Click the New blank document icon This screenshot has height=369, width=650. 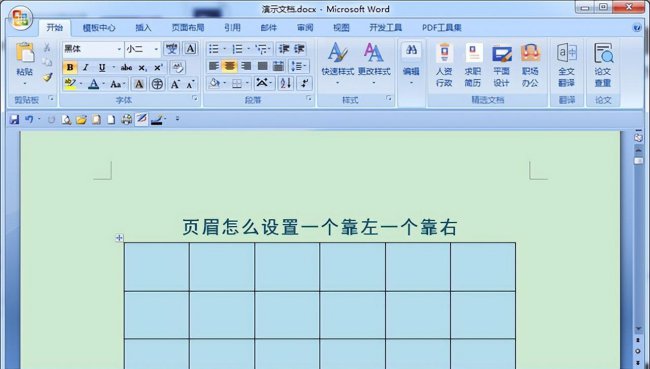click(x=111, y=120)
